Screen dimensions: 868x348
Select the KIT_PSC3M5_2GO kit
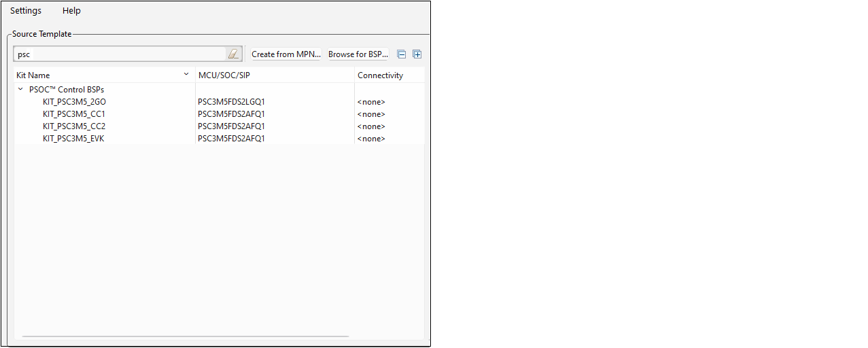click(74, 102)
